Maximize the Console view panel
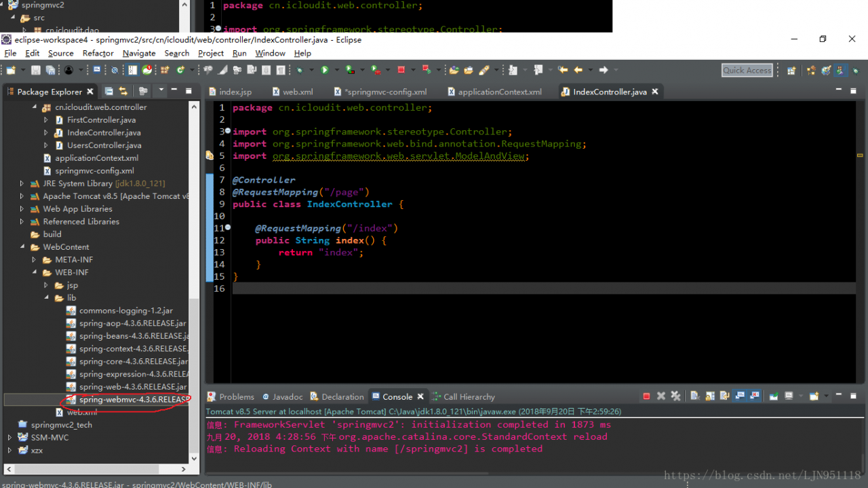 point(853,396)
